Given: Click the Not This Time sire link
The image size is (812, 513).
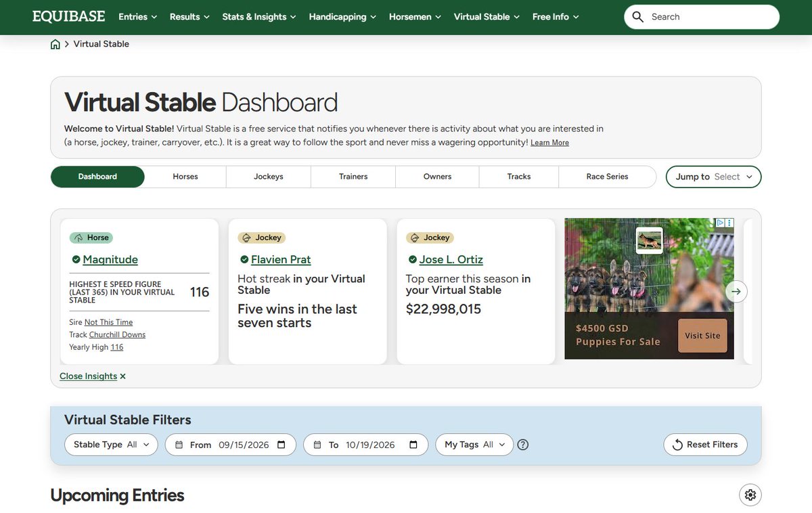Looking at the screenshot, I should [108, 322].
